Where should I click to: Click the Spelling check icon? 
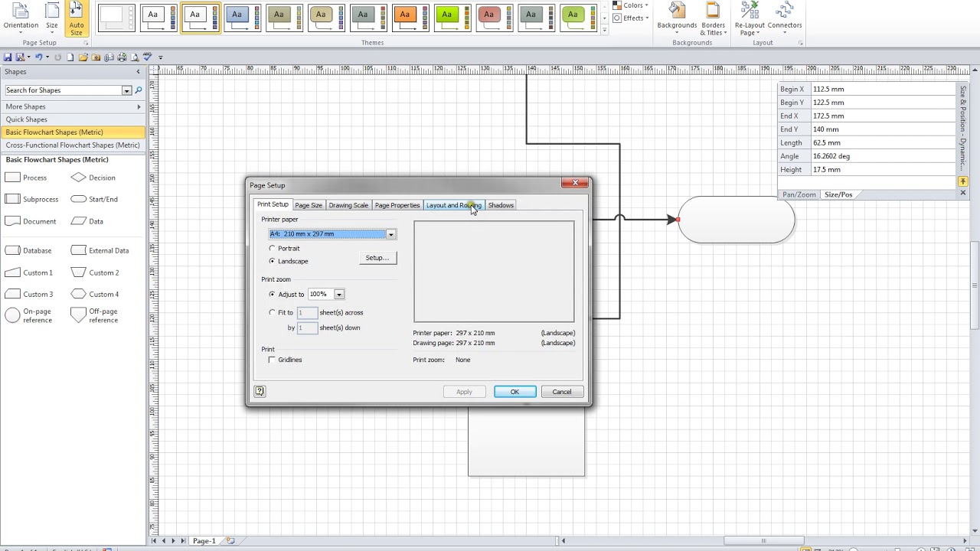[x=148, y=57]
